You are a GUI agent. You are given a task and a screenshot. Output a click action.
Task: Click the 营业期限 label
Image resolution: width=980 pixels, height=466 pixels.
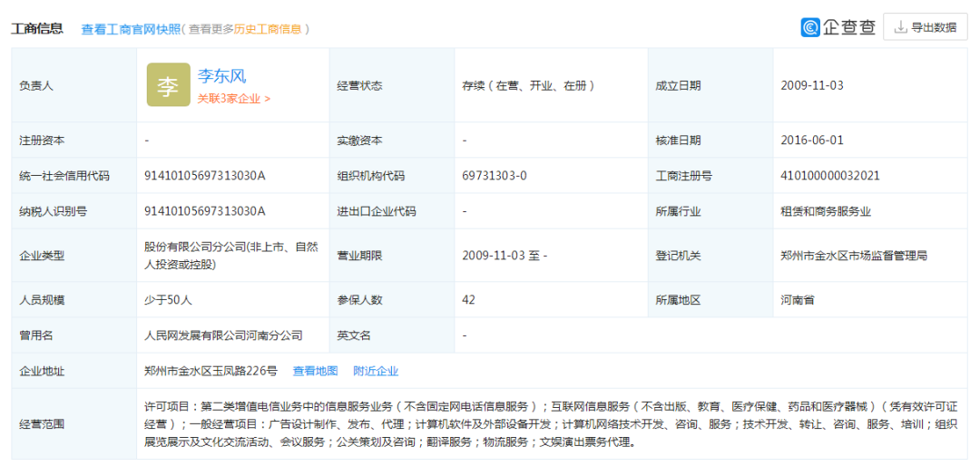click(x=359, y=255)
